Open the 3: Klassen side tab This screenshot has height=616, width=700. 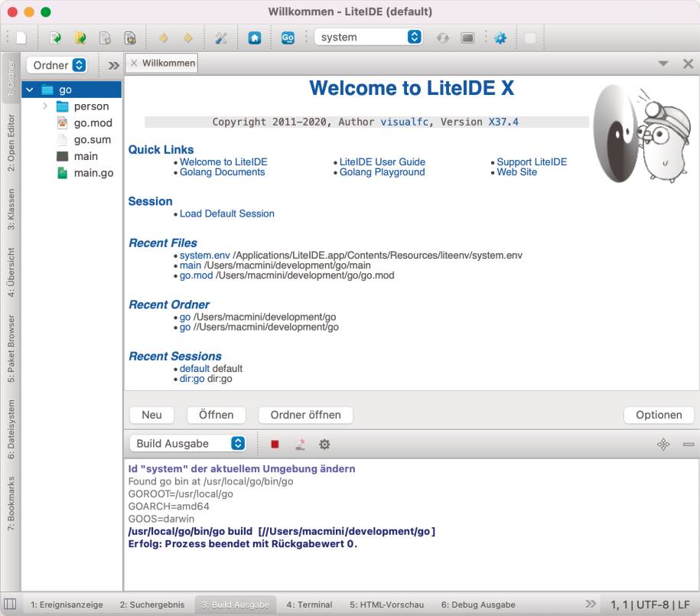click(11, 210)
